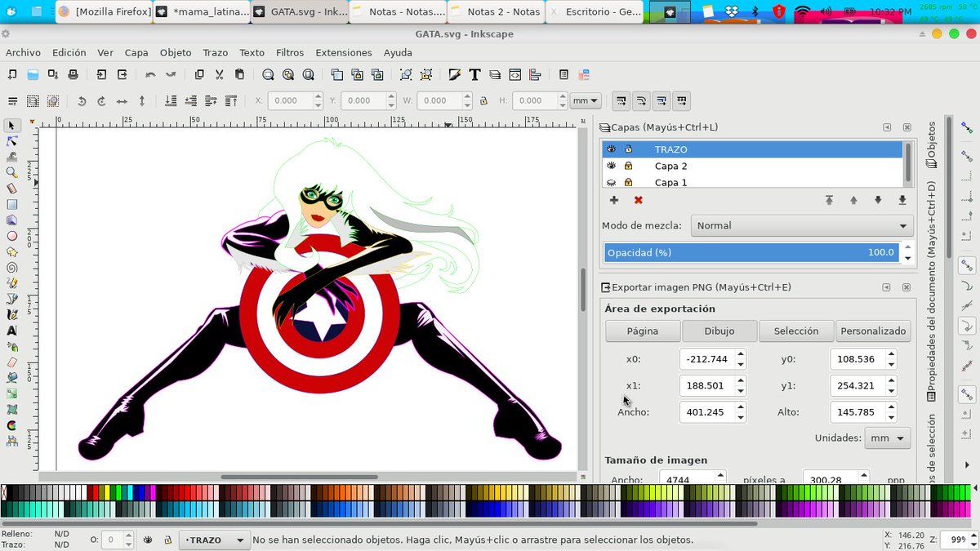
Task: Click the Selección export area button
Action: tap(796, 331)
